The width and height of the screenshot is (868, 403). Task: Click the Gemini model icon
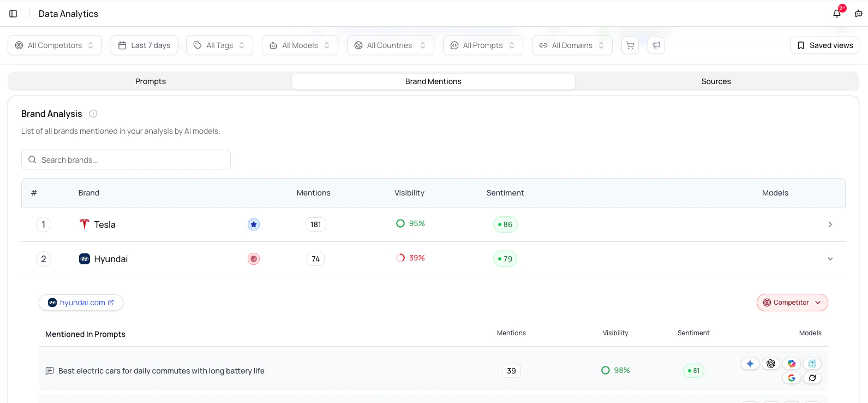click(x=750, y=364)
